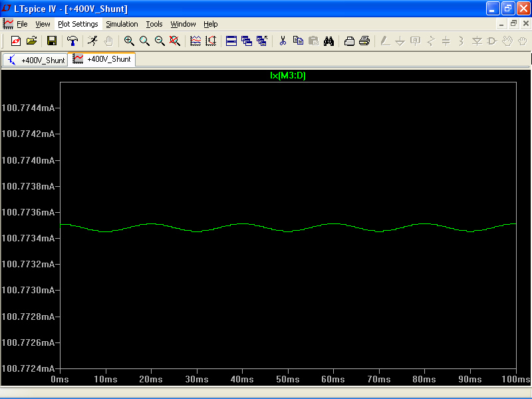Open Find with the binoculars icon
532x399 pixels.
click(x=329, y=41)
